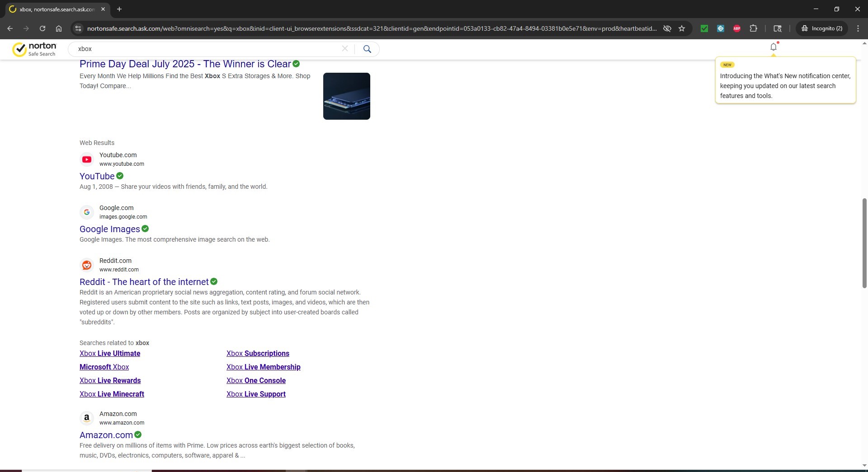Click the safe checkmark beside Reddit title
This screenshot has height=472, width=868.
point(214,281)
